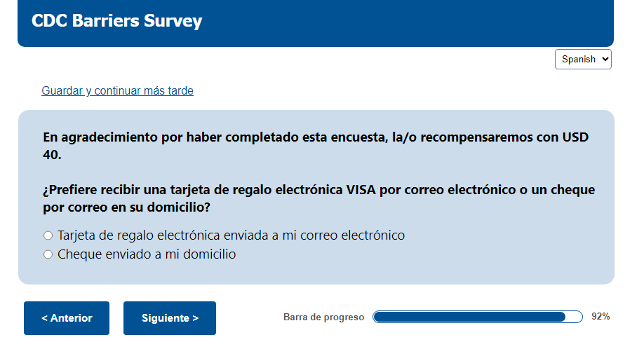Click the unfilled end of the progress bar
This screenshot has width=644, height=349.
574,317
